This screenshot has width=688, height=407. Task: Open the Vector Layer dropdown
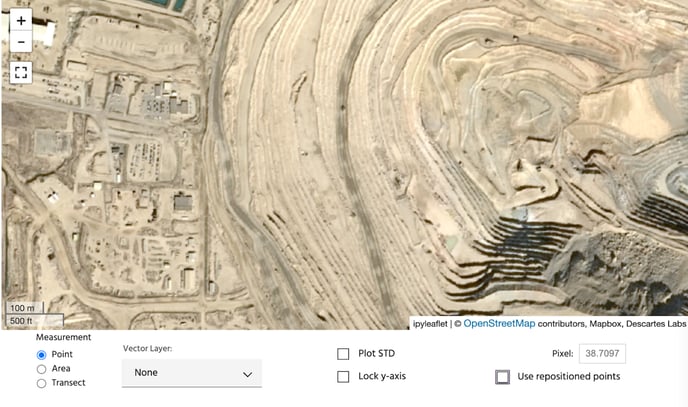pos(192,373)
